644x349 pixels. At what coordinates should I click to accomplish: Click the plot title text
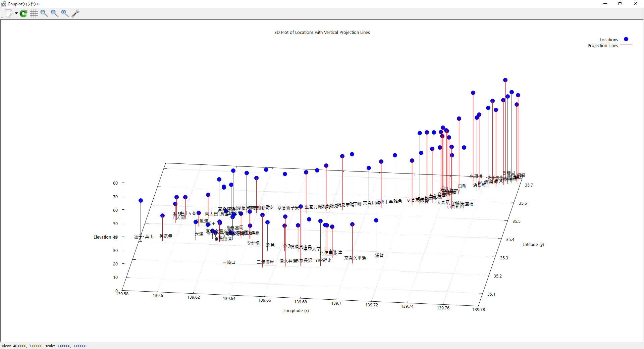pyautogui.click(x=322, y=33)
